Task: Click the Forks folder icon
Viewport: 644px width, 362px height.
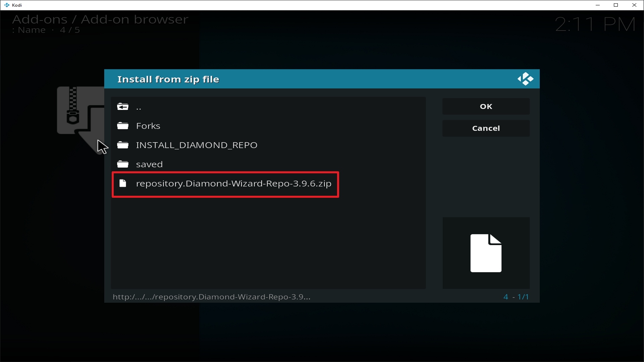Action: point(123,126)
